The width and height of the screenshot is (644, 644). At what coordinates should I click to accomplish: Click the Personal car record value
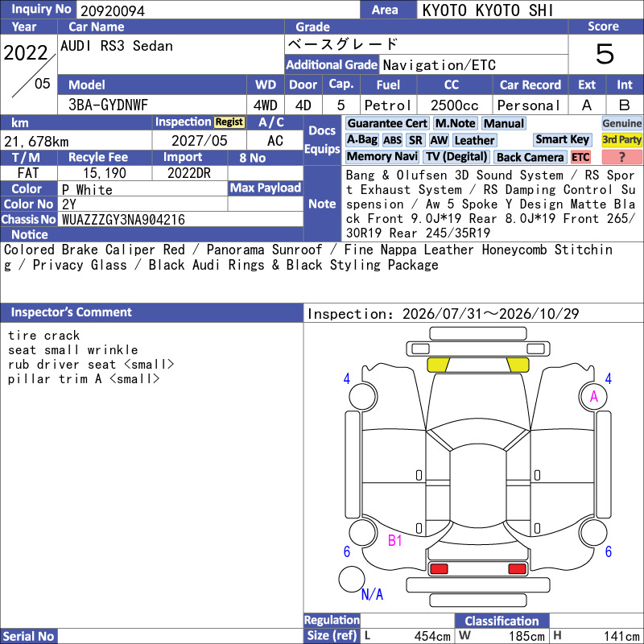[x=529, y=105]
